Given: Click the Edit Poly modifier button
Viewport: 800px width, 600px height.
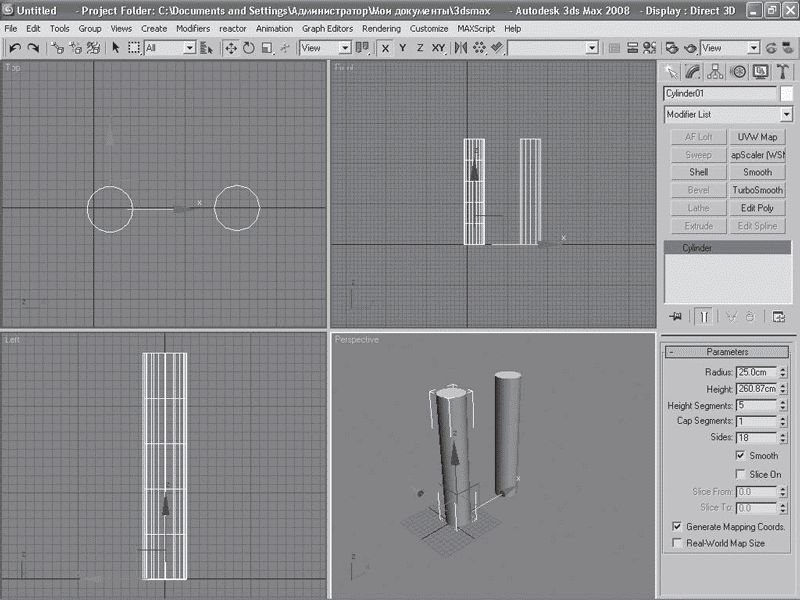Looking at the screenshot, I should tap(757, 208).
